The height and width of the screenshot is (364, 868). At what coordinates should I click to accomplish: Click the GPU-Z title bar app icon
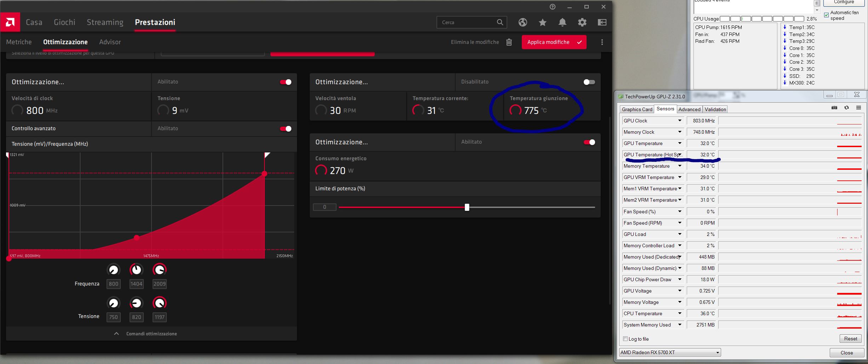click(x=621, y=97)
